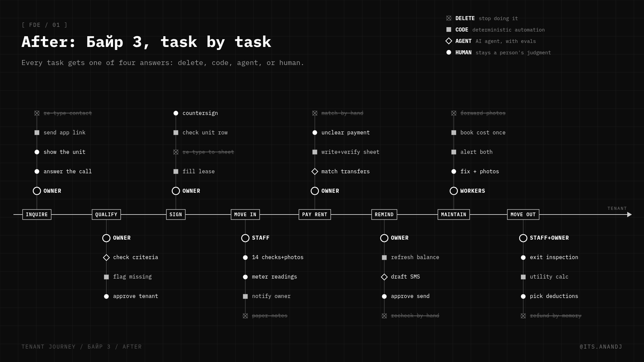The width and height of the screenshot is (644, 362).
Task: Click the OWNER ring below QUALIFY
Action: [106, 238]
